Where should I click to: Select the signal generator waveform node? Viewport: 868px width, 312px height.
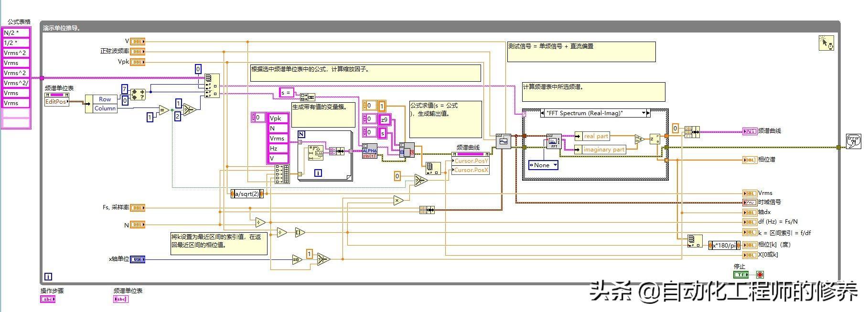(503, 141)
